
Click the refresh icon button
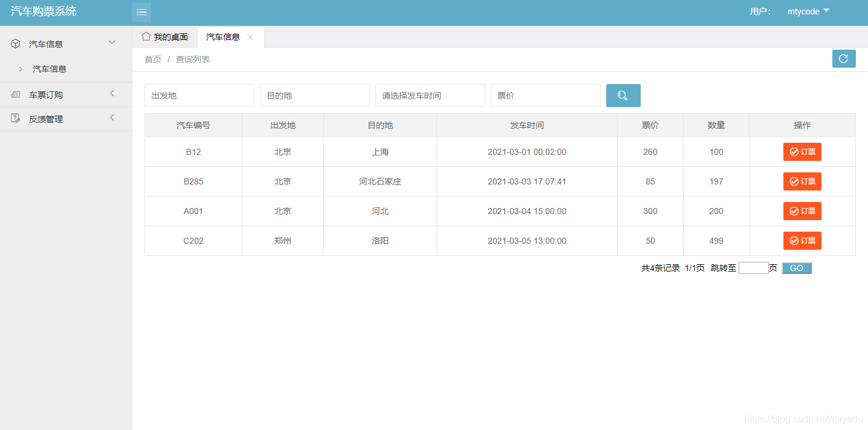pos(844,59)
